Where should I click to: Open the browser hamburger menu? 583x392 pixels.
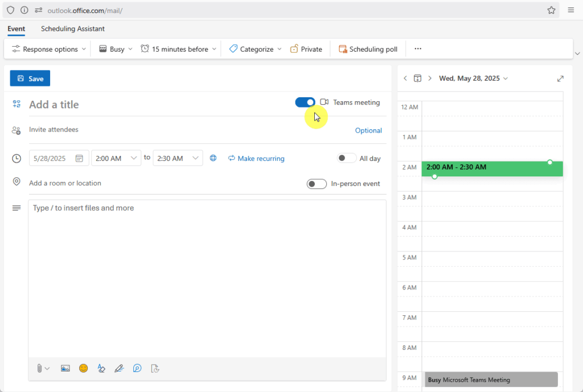click(571, 10)
